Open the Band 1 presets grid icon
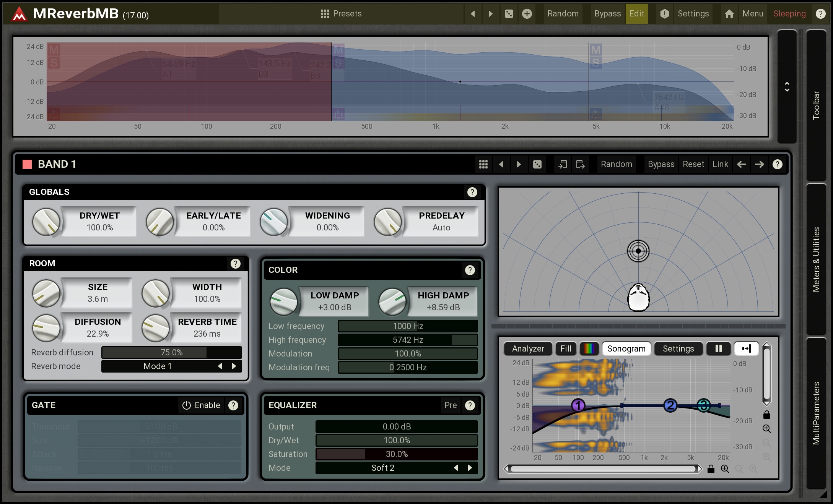This screenshot has width=833, height=504. coord(483,164)
